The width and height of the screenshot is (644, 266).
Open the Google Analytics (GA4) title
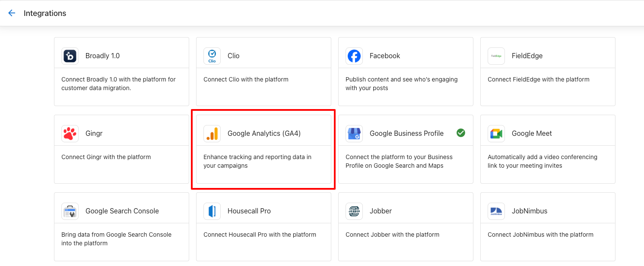point(264,134)
